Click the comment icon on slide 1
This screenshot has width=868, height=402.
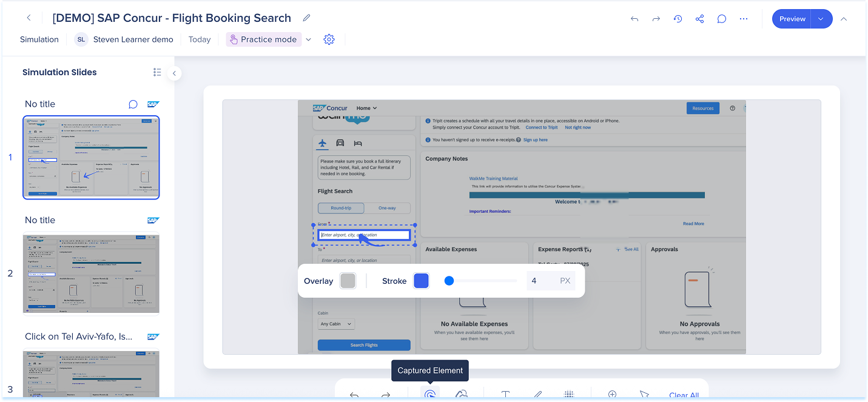133,104
